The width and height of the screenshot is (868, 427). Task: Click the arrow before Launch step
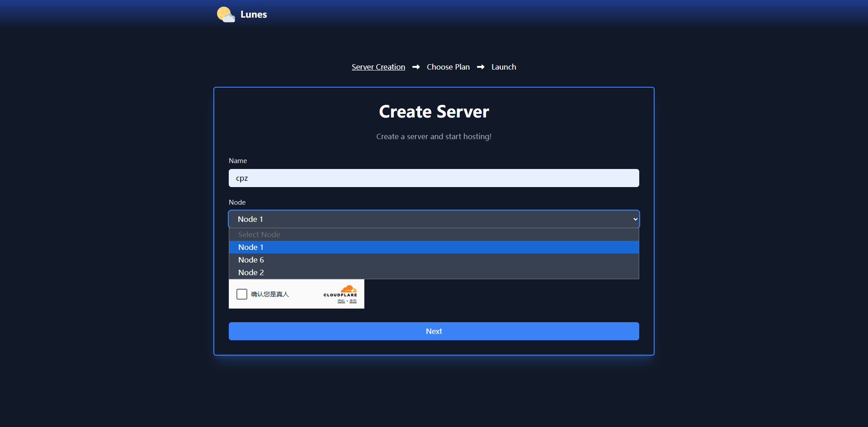click(481, 67)
